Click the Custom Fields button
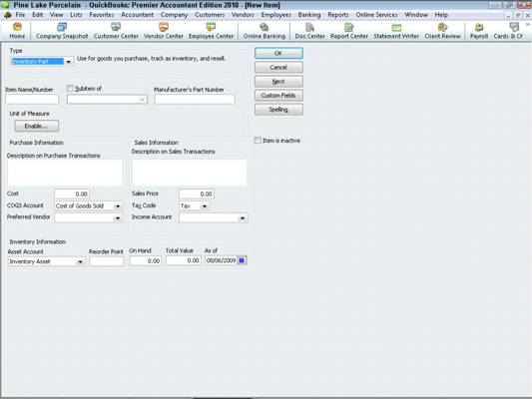Image resolution: width=532 pixels, height=399 pixels. pos(278,96)
